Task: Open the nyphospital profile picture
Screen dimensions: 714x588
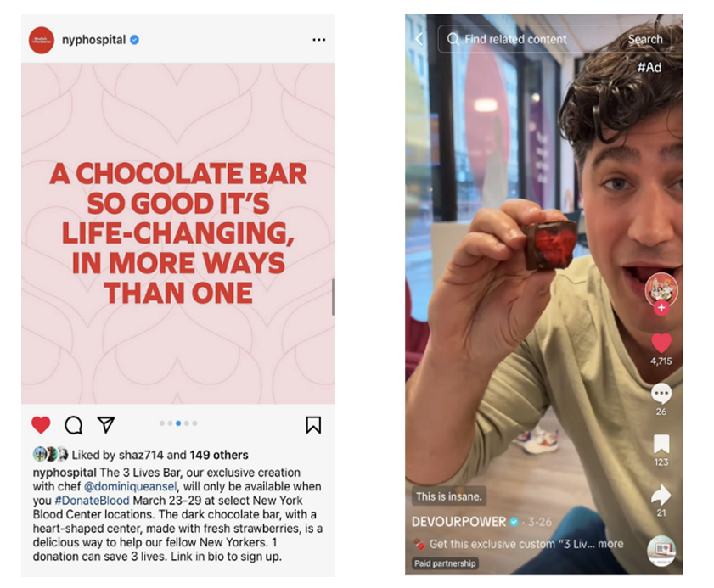Action: click(x=42, y=40)
